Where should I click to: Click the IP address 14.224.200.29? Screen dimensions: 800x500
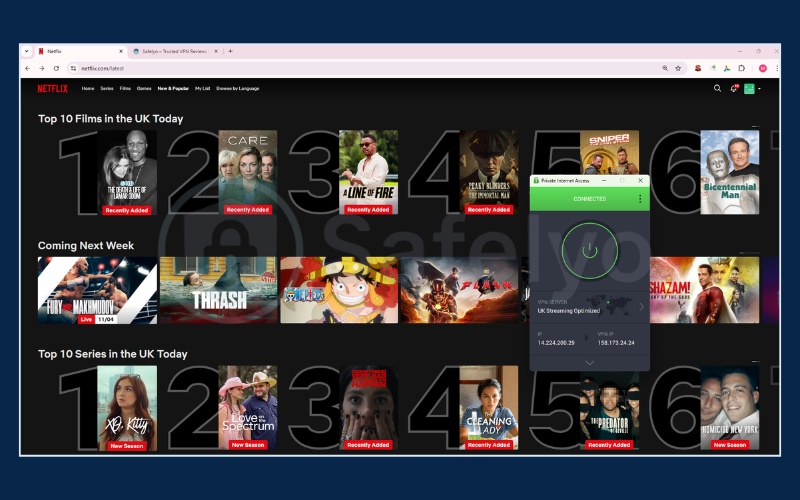pyautogui.click(x=556, y=343)
